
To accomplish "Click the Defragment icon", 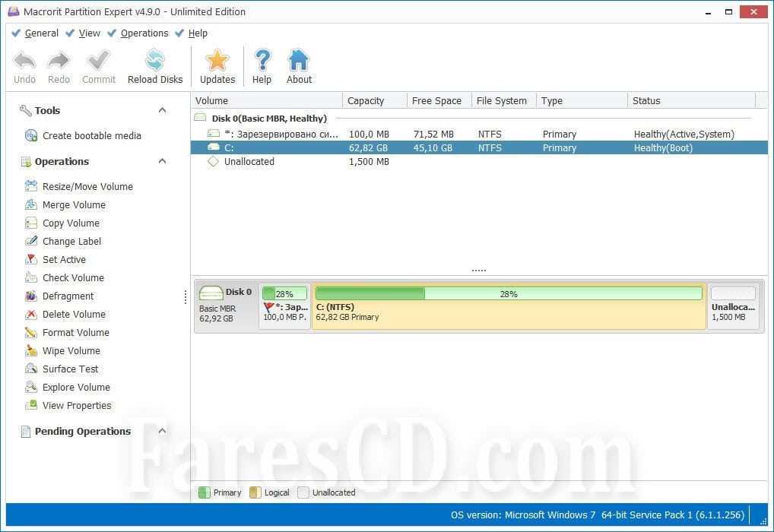I will click(x=31, y=296).
